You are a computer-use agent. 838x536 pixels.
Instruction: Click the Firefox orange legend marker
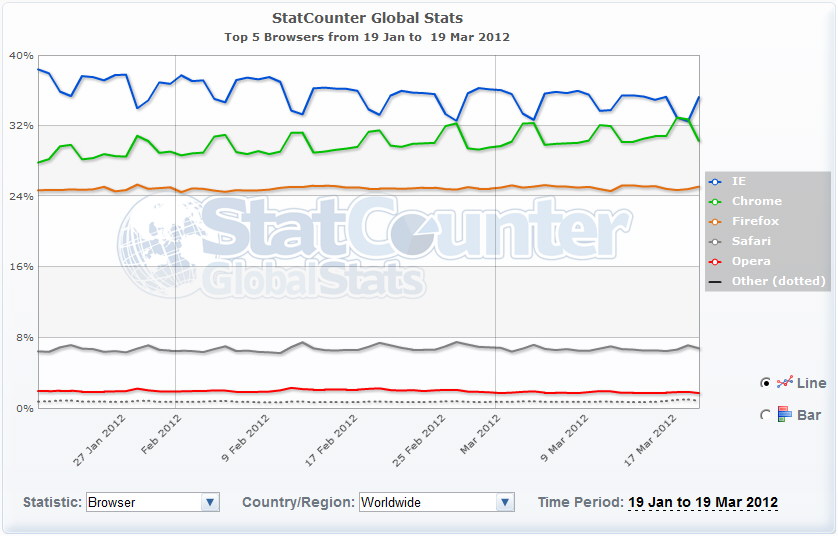(715, 222)
